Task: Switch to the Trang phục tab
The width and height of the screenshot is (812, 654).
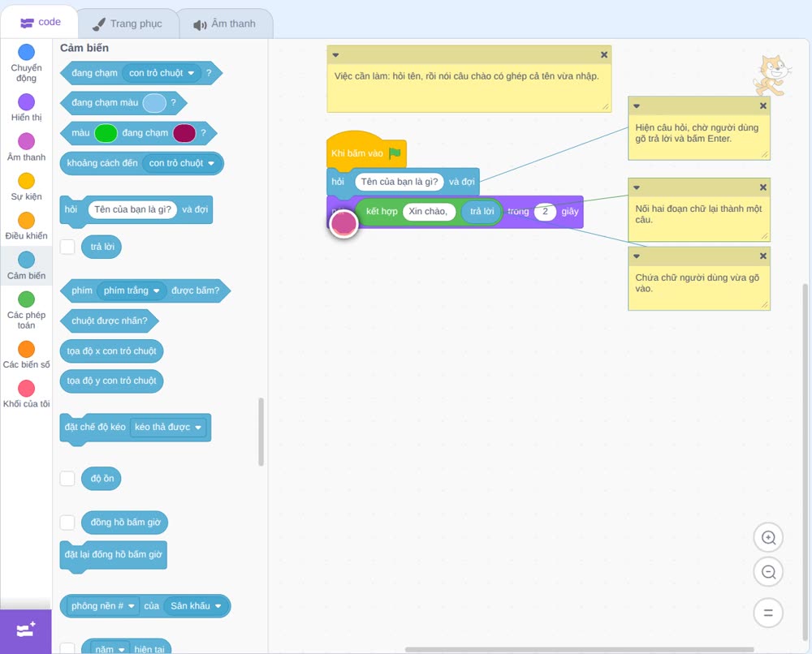Action: (x=127, y=24)
